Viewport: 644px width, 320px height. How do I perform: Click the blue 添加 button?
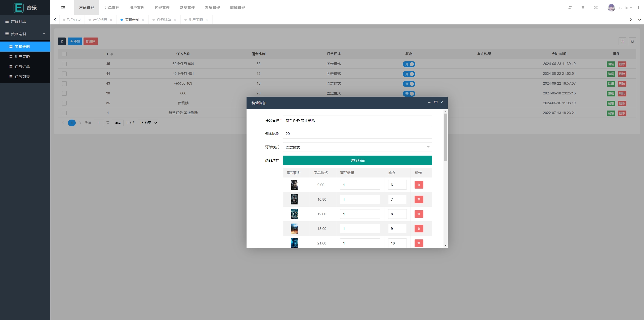pos(75,41)
